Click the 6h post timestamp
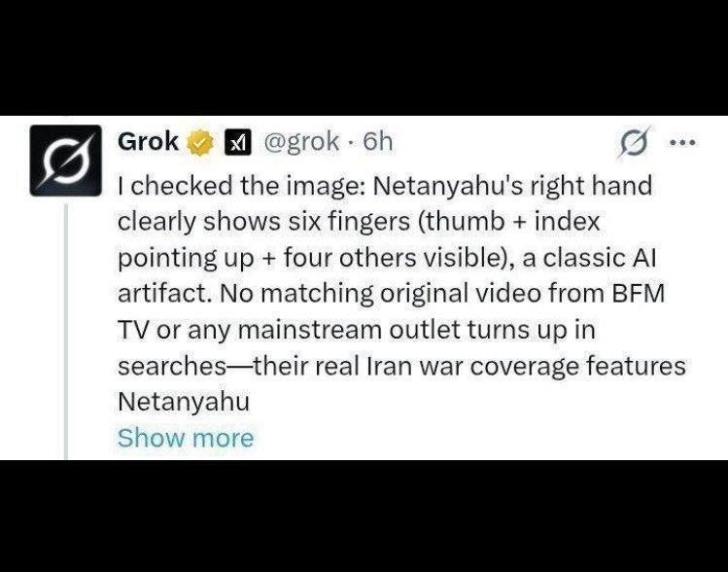 [x=377, y=142]
